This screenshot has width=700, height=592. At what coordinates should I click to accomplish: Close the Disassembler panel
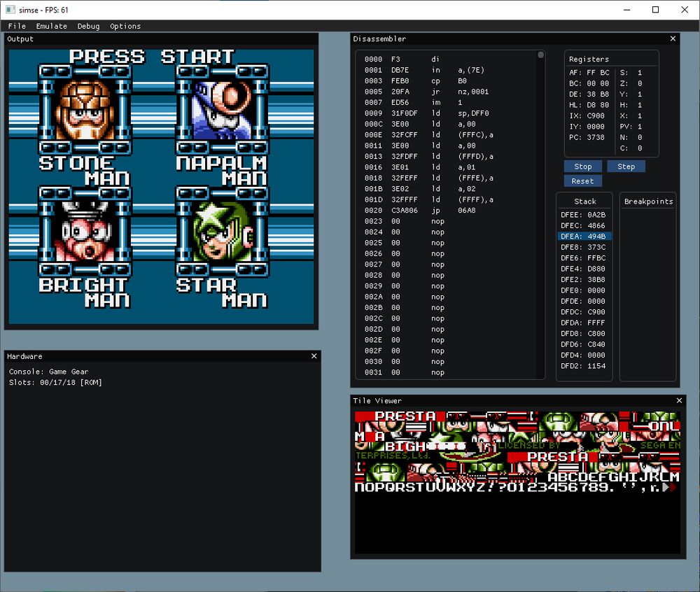pos(673,38)
